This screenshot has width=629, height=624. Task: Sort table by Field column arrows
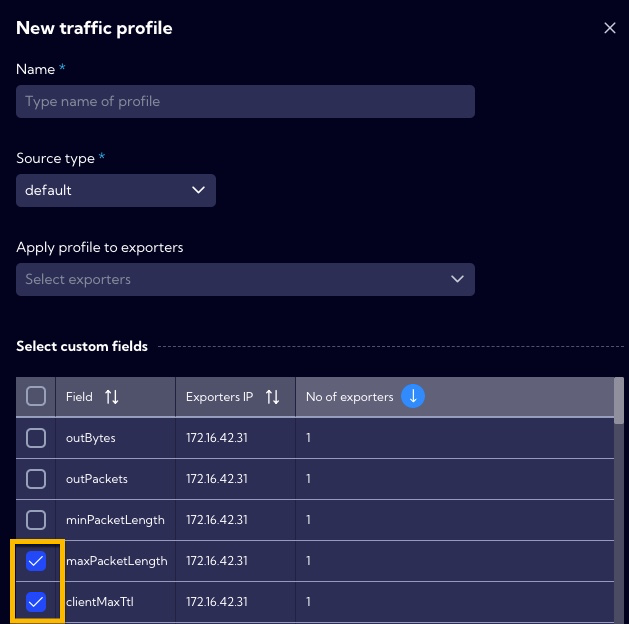pyautogui.click(x=112, y=397)
